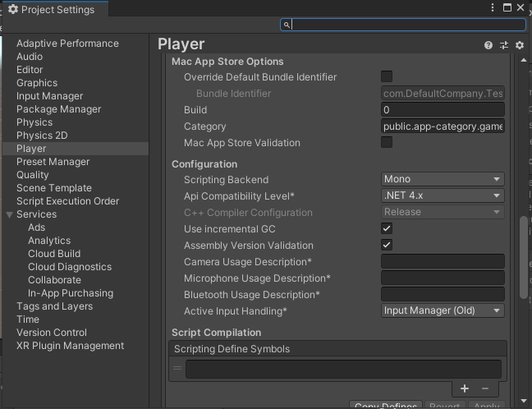
Task: Collapse the Services tree group
Action: pyautogui.click(x=10, y=214)
